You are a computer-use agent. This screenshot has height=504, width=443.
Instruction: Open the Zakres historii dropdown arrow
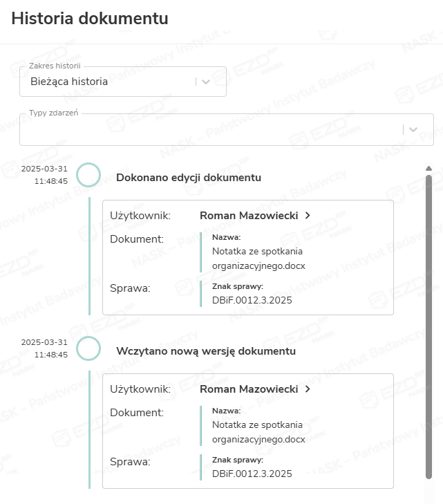pos(206,82)
